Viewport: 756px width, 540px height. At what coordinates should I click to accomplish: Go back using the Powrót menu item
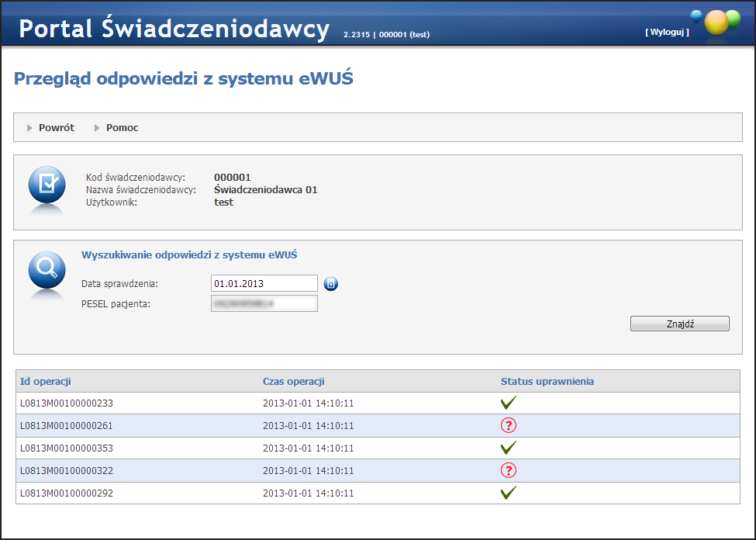pyautogui.click(x=56, y=128)
